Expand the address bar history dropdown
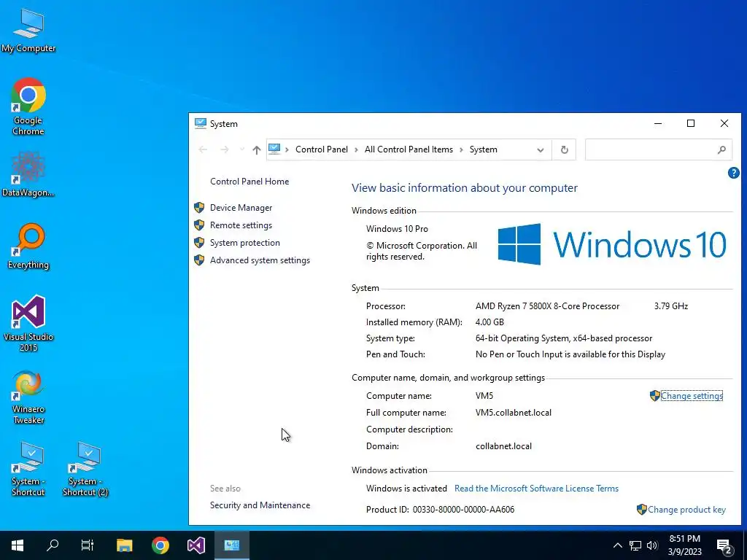 coord(541,150)
